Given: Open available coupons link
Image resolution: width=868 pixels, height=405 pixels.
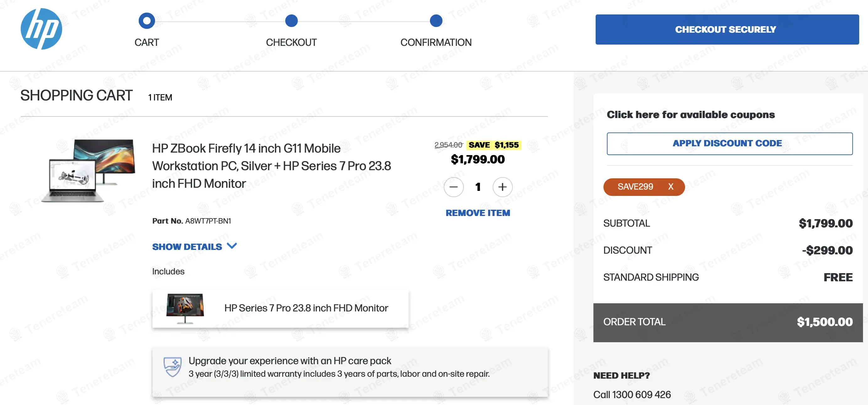Looking at the screenshot, I should [690, 115].
